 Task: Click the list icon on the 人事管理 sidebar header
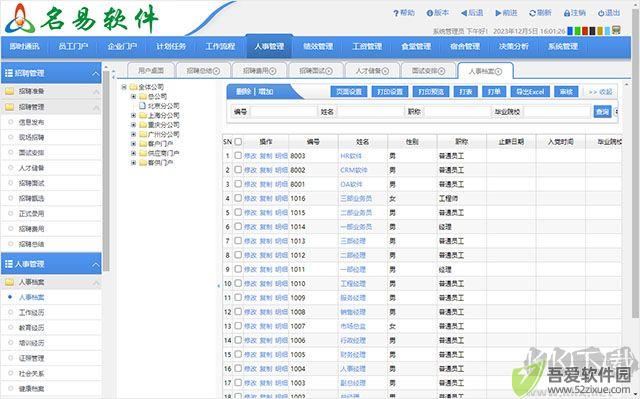click(9, 264)
